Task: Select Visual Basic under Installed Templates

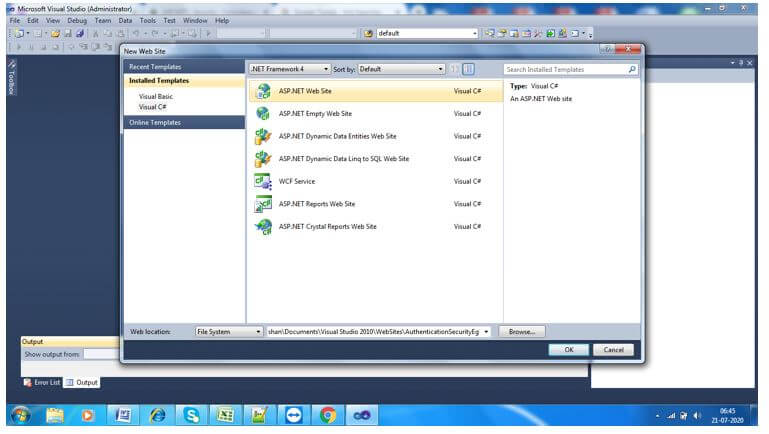Action: click(x=155, y=97)
